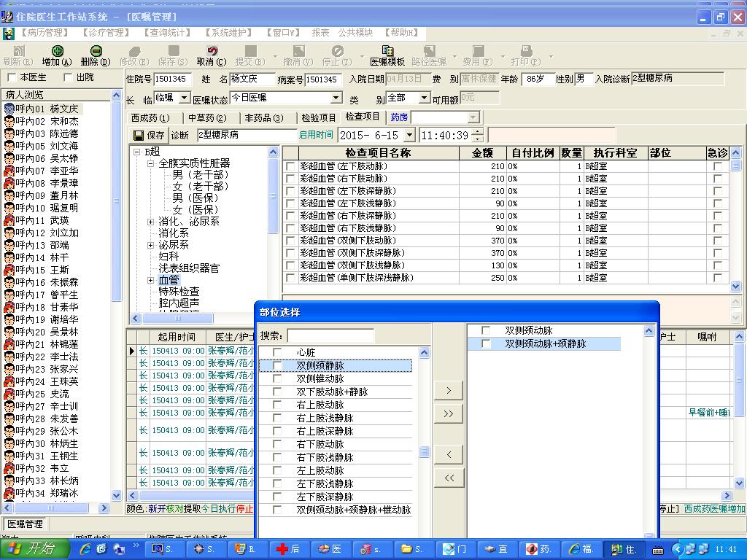Open the 类别 全部 dropdown
Image resolution: width=747 pixels, height=560 pixels.
pos(424,98)
